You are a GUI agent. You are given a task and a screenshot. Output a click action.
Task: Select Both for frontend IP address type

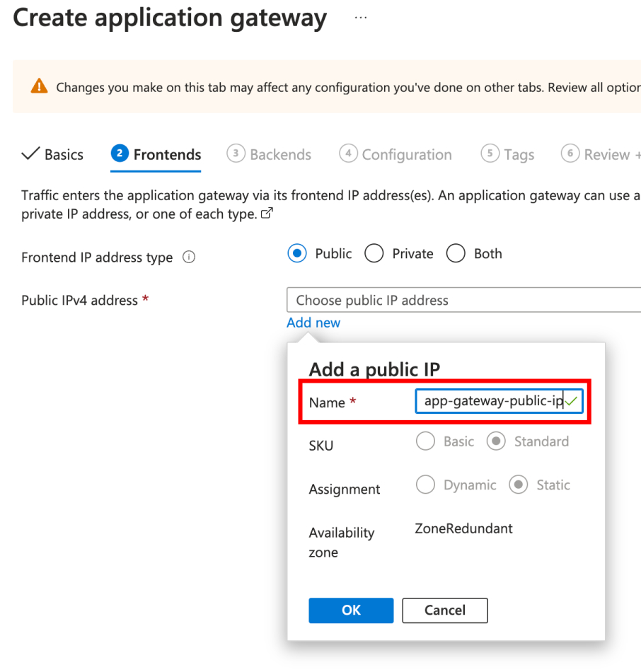(456, 253)
